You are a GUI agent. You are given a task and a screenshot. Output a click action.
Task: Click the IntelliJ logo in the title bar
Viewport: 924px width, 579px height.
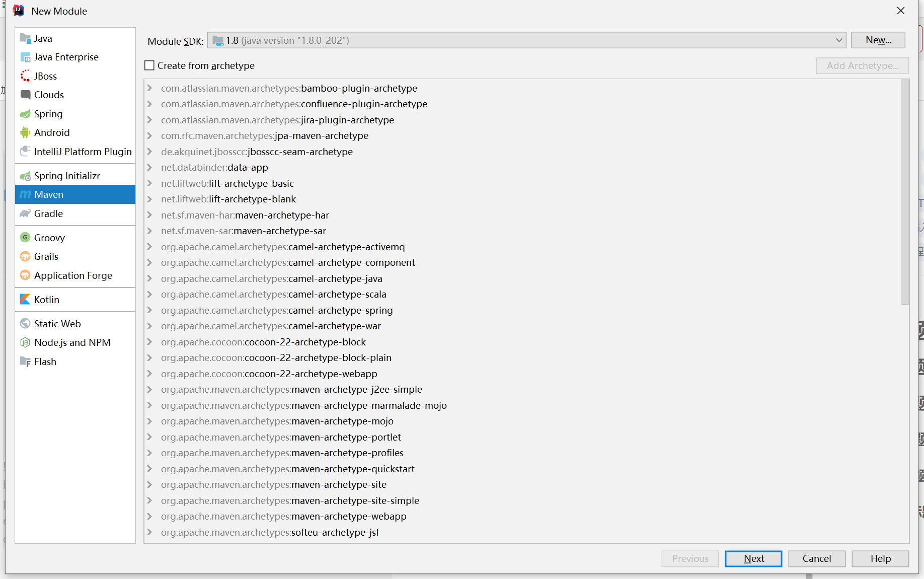(18, 11)
